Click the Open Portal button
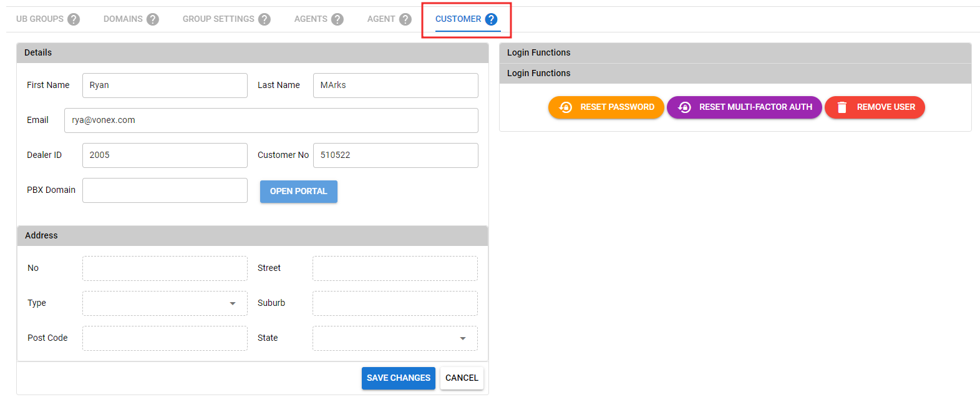 tap(298, 192)
